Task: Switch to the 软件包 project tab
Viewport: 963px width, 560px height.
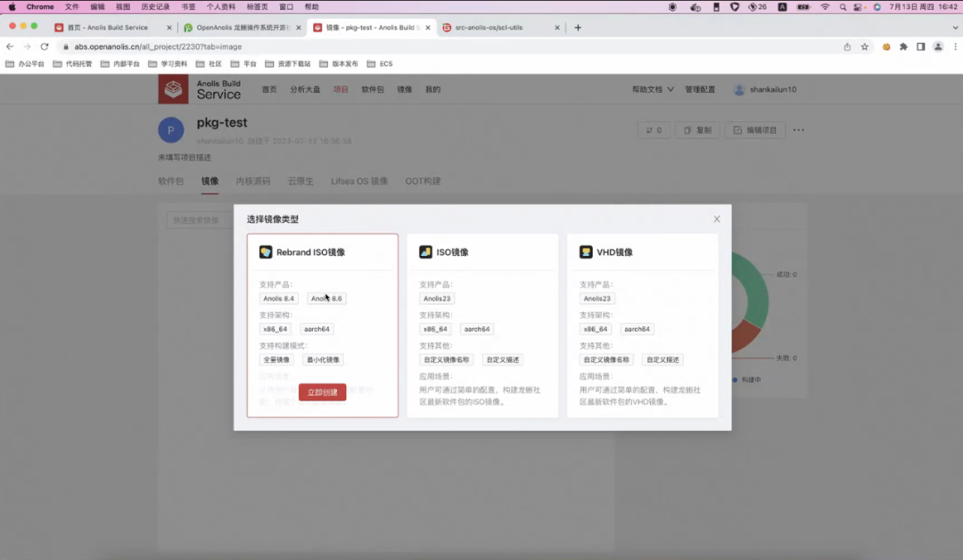Action: pos(170,181)
